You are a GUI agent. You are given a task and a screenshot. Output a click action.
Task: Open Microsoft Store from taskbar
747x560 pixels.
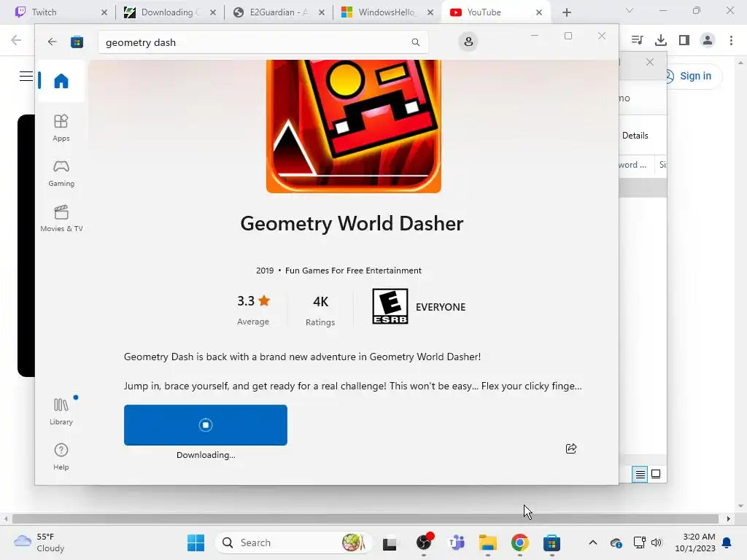point(551,542)
